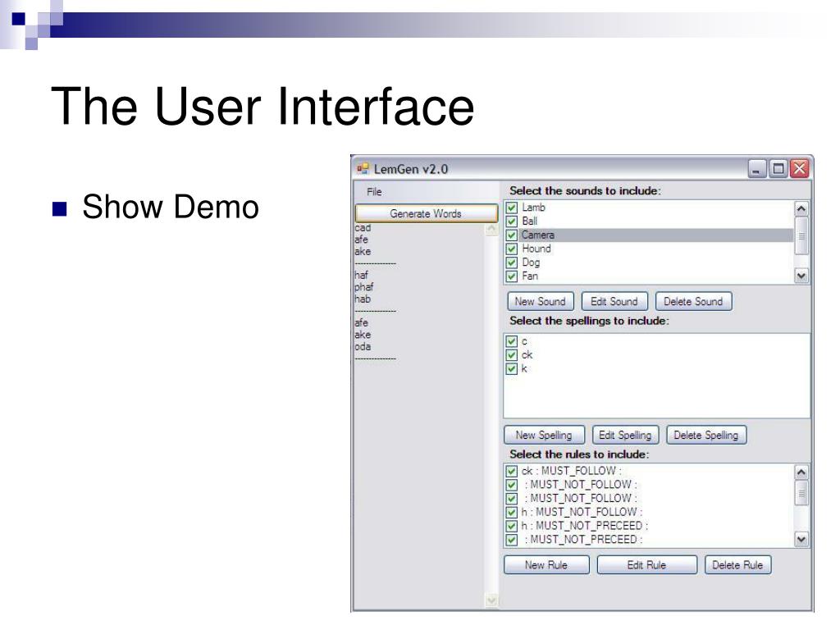Toggle the 'k' spelling checkbox
Viewport: 840px width, 630px height.
[512, 368]
